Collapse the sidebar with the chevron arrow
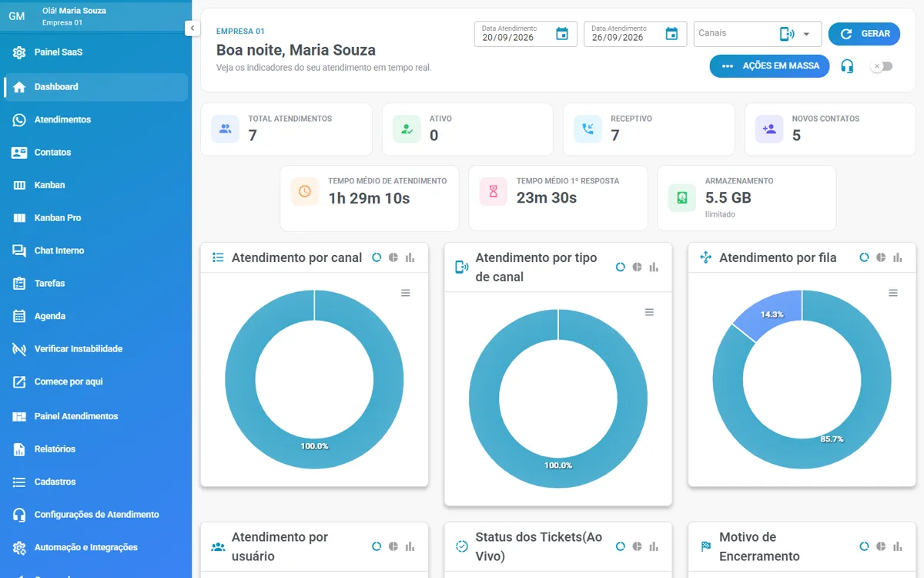Viewport: 924px width, 578px height. pos(192,28)
